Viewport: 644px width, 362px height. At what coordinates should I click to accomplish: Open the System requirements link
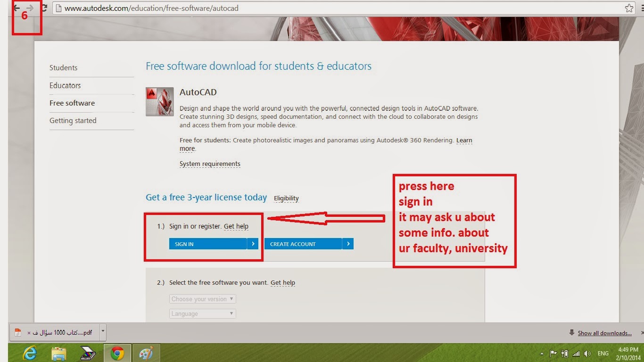pos(210,164)
